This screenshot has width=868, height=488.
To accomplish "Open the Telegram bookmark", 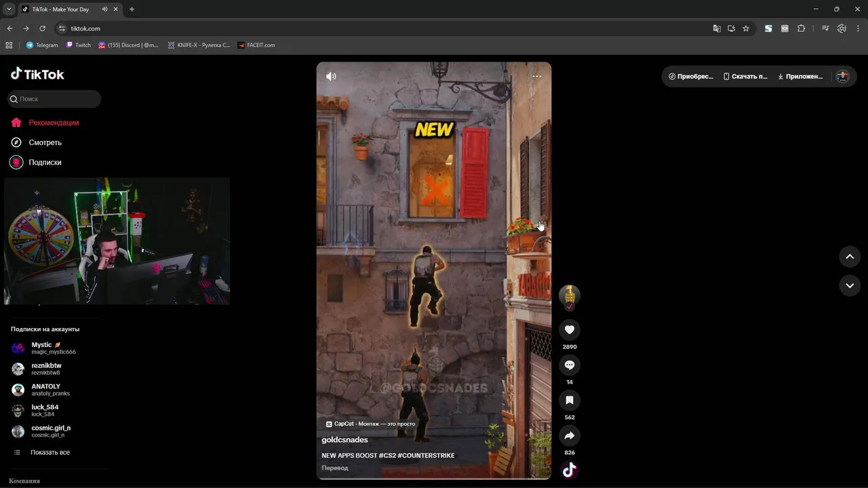I will 42,45.
